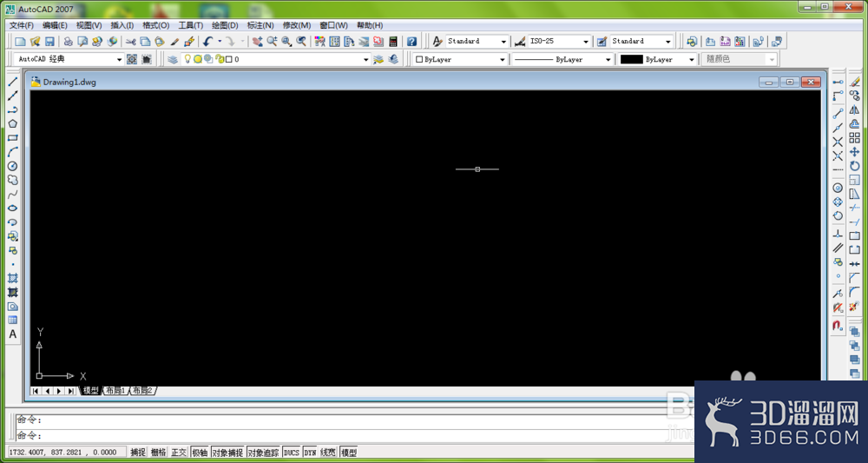Toggle 正交 ortho mode in status bar
Viewport: 868px width, 463px height.
(x=179, y=453)
